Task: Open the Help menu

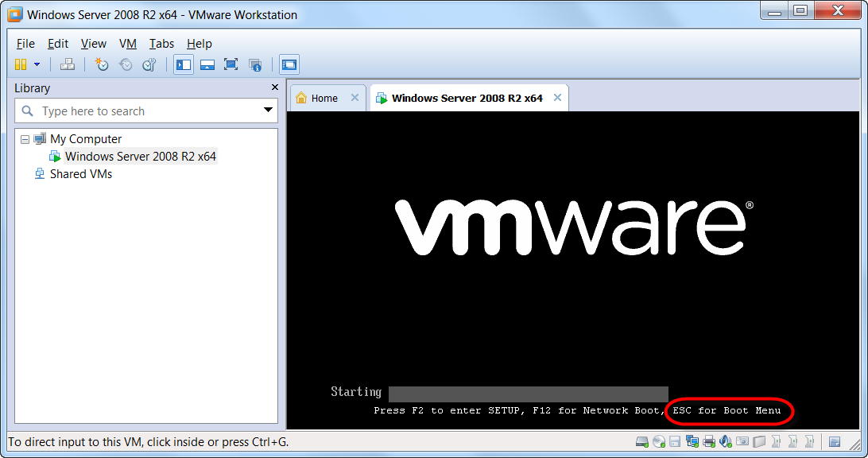Action: click(200, 44)
